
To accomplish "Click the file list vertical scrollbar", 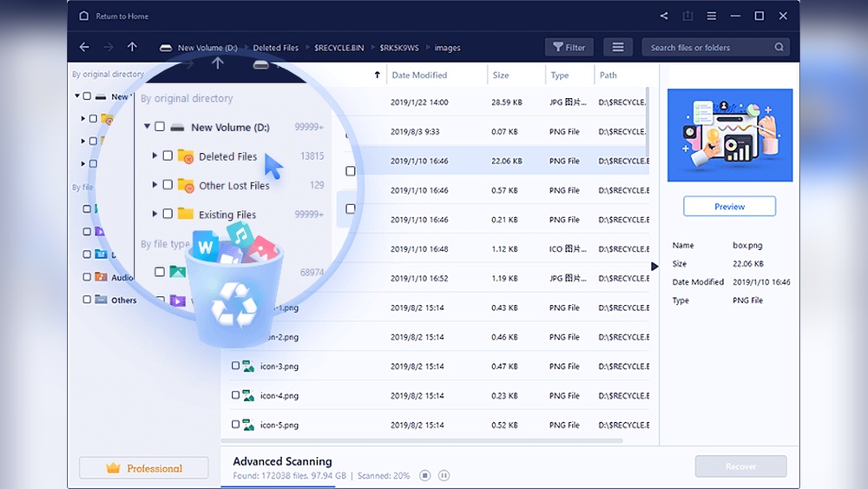I will click(647, 121).
